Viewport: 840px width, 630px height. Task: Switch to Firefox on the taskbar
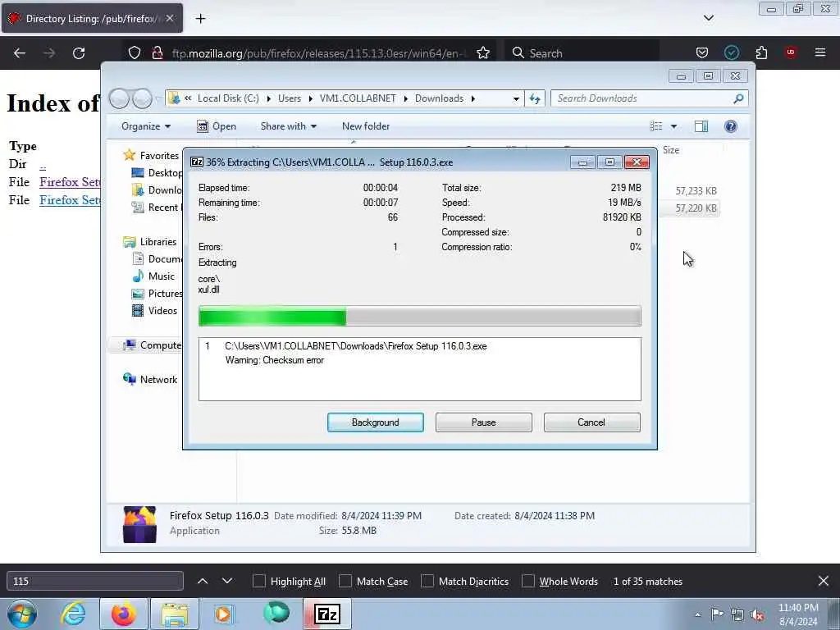123,614
